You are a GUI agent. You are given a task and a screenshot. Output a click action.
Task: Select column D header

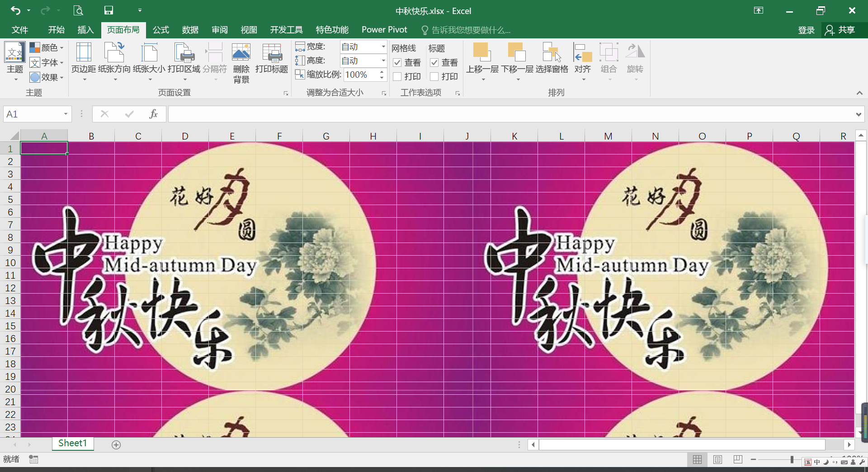pos(185,136)
